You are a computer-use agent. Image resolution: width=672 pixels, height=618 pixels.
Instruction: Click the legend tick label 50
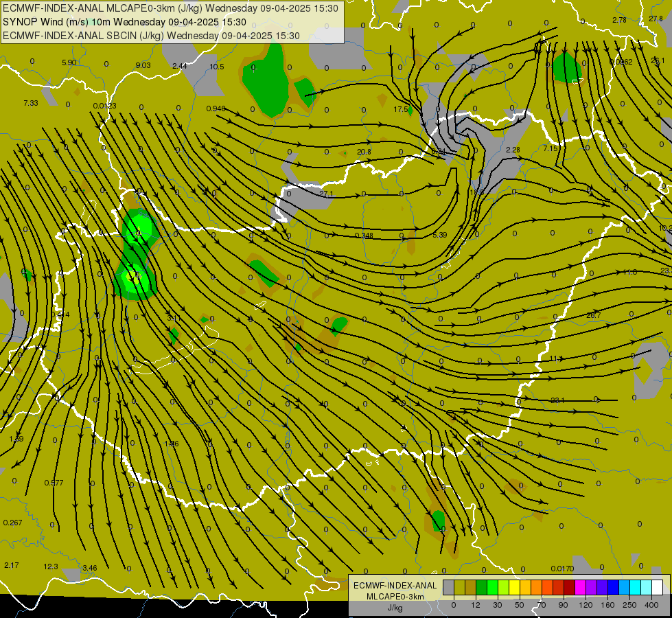point(520,605)
